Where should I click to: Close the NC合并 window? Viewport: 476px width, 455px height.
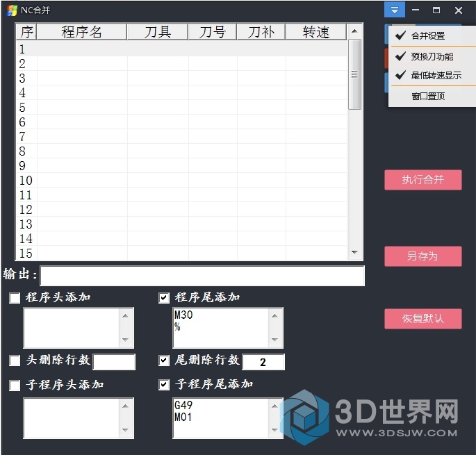pyautogui.click(x=459, y=10)
